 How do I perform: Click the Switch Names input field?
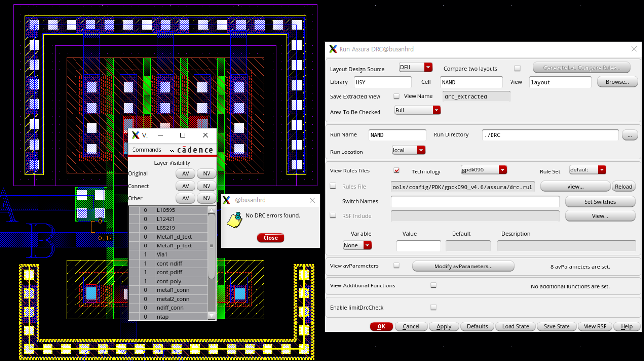[475, 201]
